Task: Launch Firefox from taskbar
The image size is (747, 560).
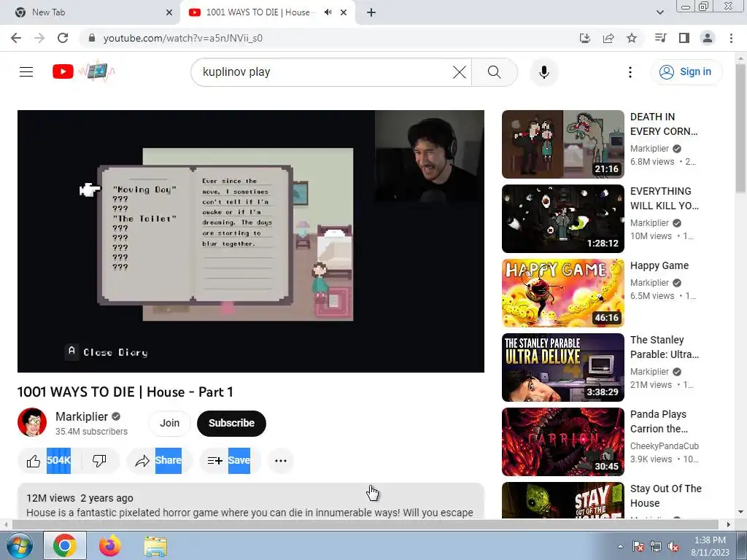Action: coord(110,545)
